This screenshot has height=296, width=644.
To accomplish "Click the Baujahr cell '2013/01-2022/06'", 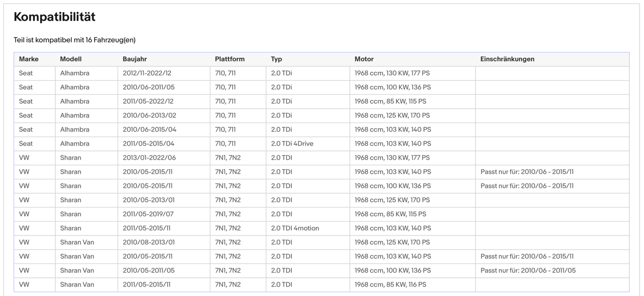I will coord(149,158).
